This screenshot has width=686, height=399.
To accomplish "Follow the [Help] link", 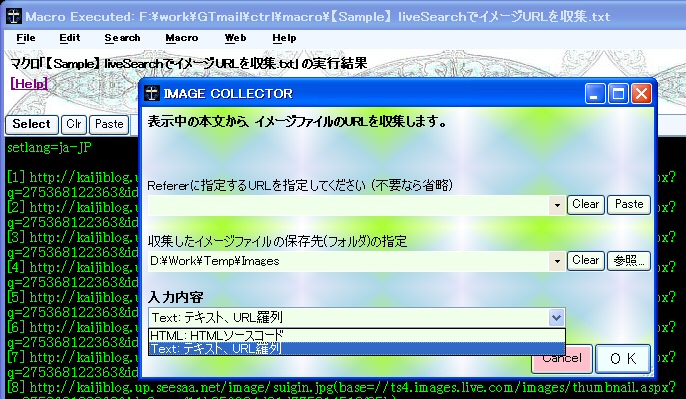I will click(x=29, y=83).
